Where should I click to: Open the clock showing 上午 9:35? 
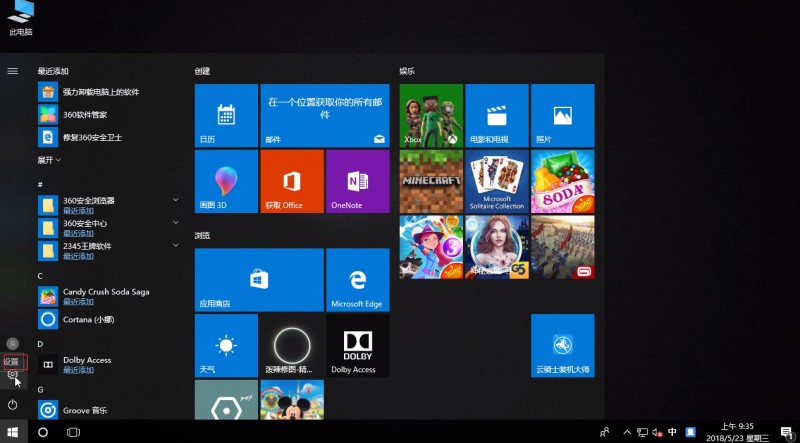[x=737, y=432]
